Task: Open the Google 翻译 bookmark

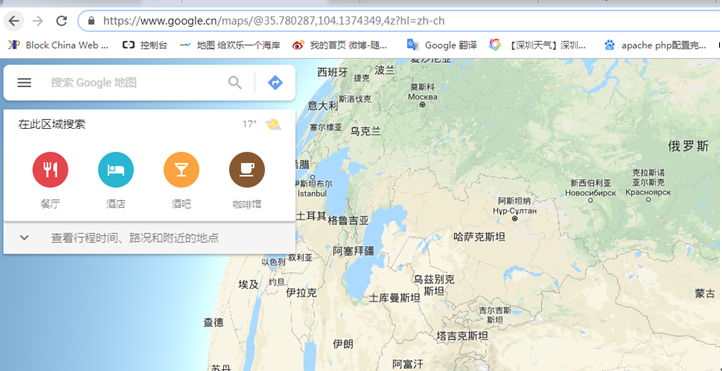Action: click(x=442, y=45)
